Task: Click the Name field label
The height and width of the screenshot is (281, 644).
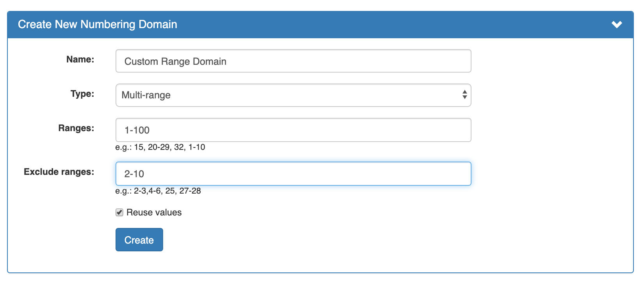Action: [80, 59]
